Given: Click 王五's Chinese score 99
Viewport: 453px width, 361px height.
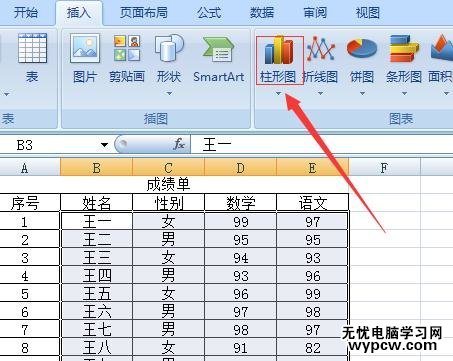Looking at the screenshot, I should pos(312,293).
